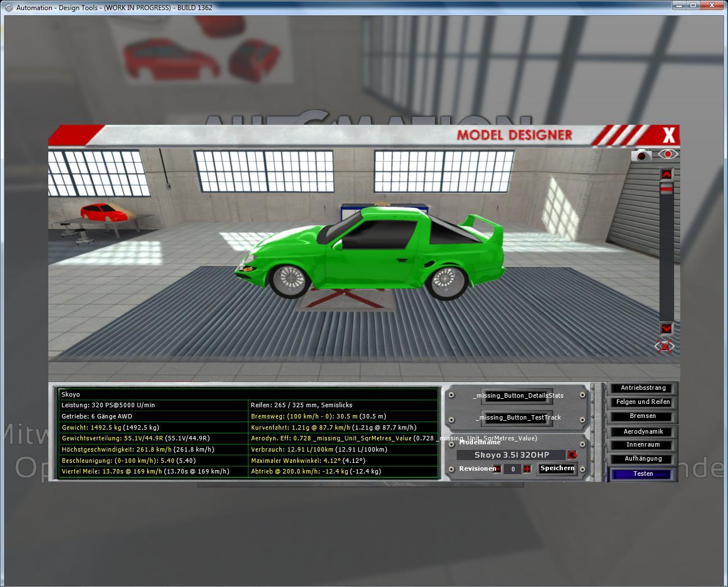Increase revision with red plus button
The image size is (728, 587).
(527, 469)
